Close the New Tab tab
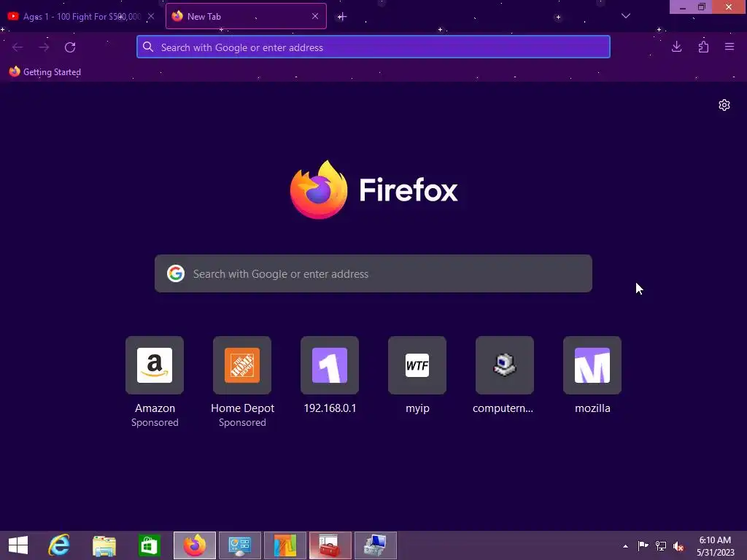 (x=315, y=16)
